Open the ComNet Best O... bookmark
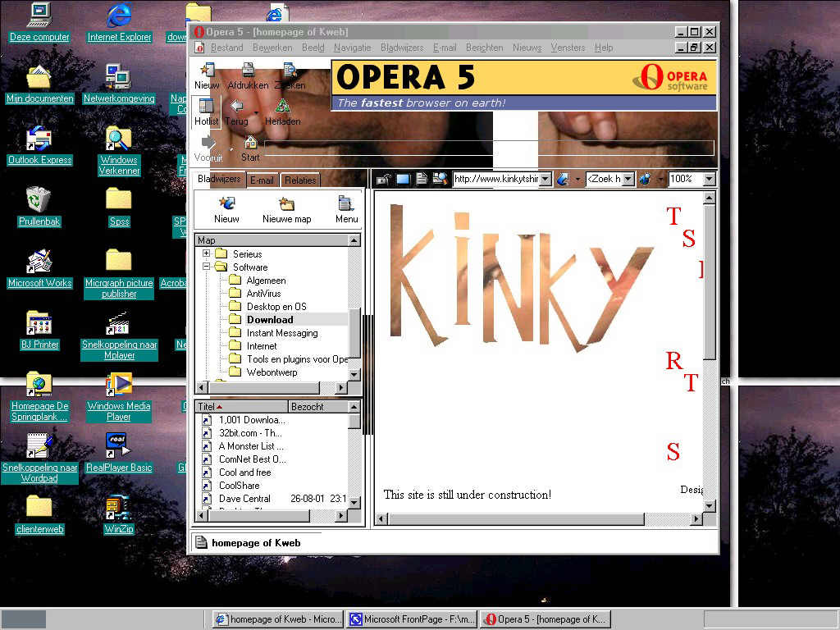This screenshot has height=630, width=840. click(x=253, y=459)
